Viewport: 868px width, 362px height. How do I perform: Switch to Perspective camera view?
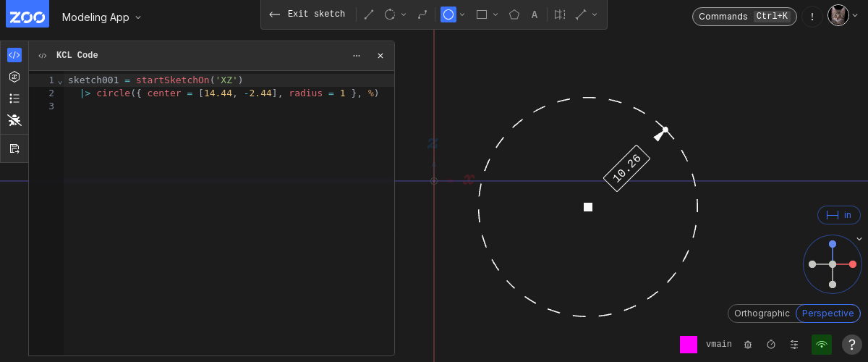click(x=827, y=313)
